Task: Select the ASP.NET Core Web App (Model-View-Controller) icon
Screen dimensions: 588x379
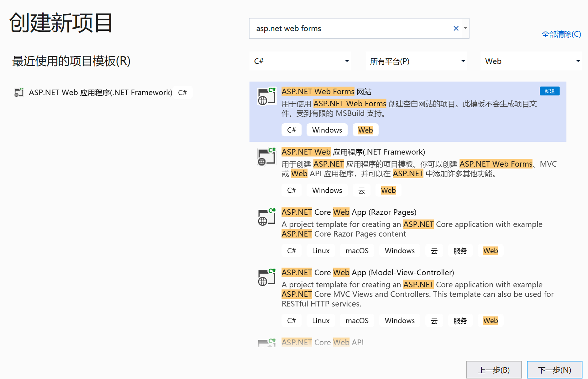Action: [266, 277]
